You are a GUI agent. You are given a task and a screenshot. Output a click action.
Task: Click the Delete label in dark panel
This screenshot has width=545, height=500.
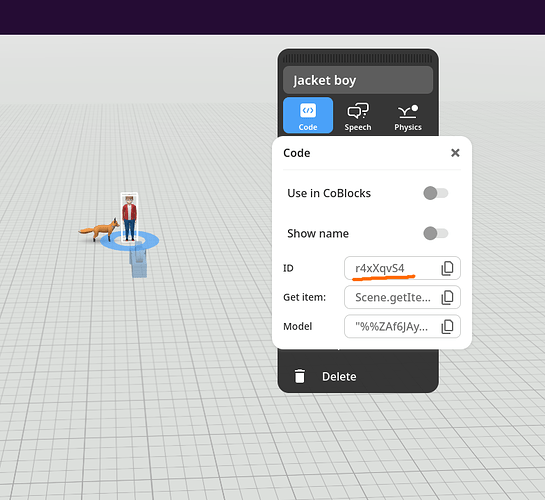click(x=339, y=377)
